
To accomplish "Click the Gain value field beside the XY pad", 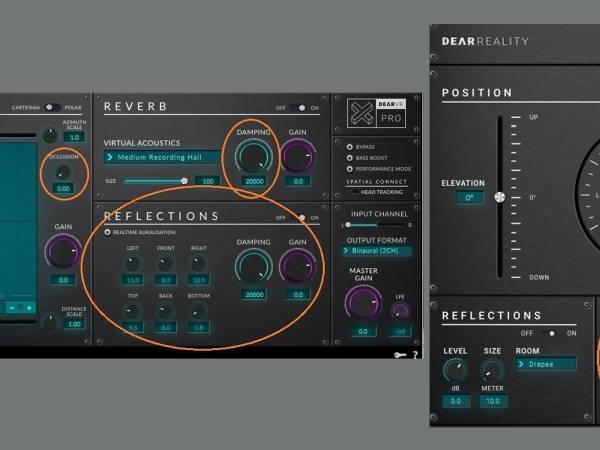I will click(x=63, y=280).
